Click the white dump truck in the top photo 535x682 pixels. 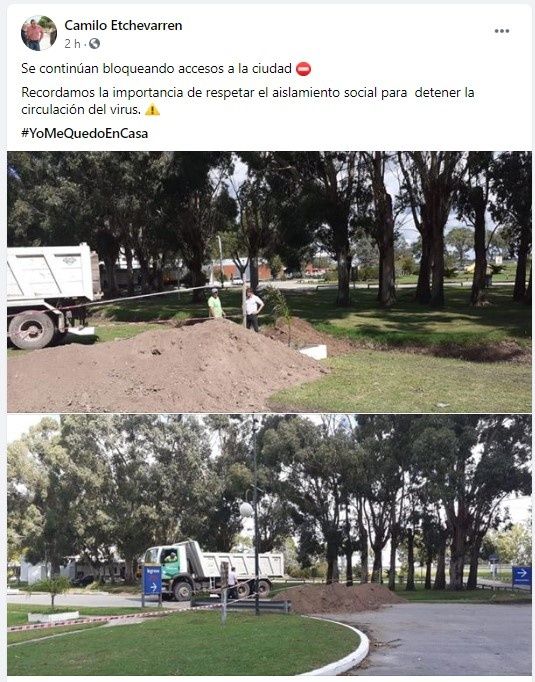(50, 296)
